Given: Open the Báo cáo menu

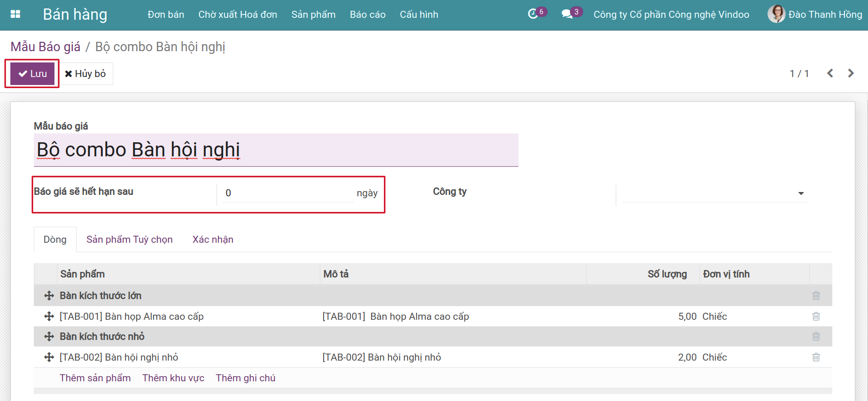Looking at the screenshot, I should click(x=367, y=15).
